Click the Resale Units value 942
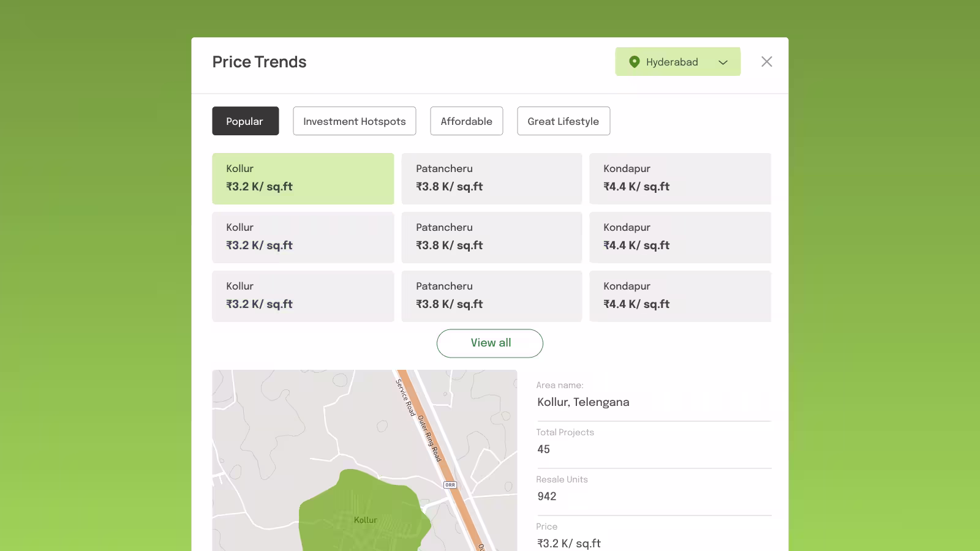Screen dimensions: 980x551 pyautogui.click(x=547, y=497)
